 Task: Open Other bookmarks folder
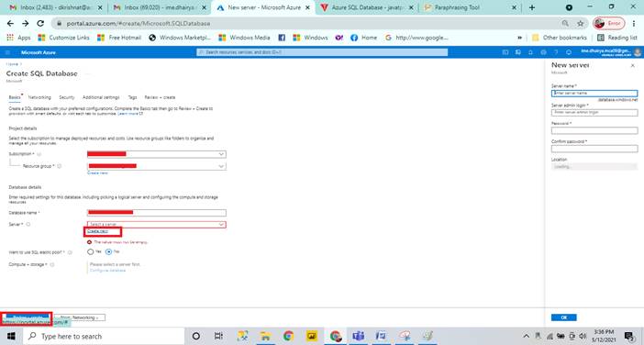(560, 38)
